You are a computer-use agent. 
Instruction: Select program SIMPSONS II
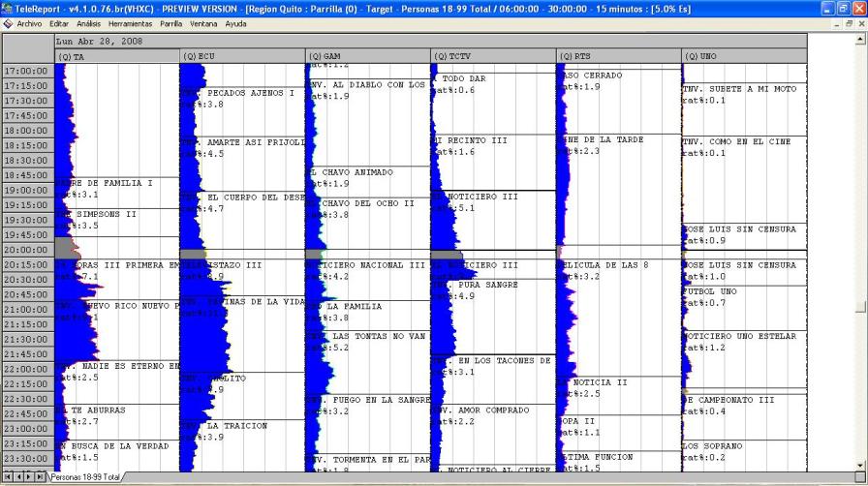pos(107,214)
